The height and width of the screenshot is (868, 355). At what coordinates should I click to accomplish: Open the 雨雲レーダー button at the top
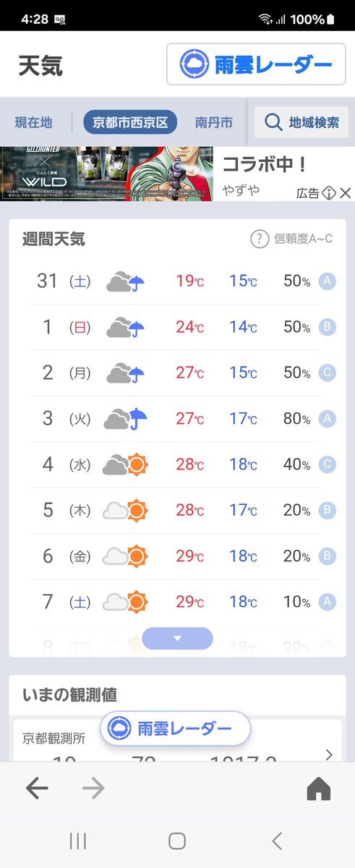[256, 65]
